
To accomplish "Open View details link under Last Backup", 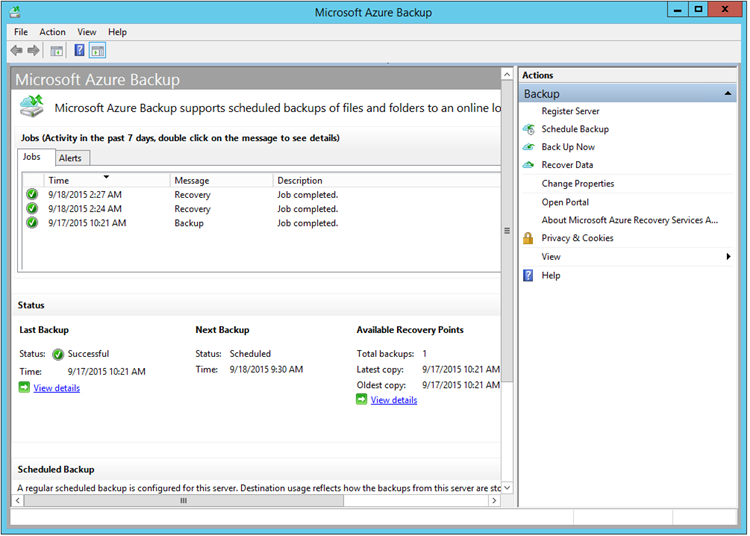I will (x=56, y=388).
